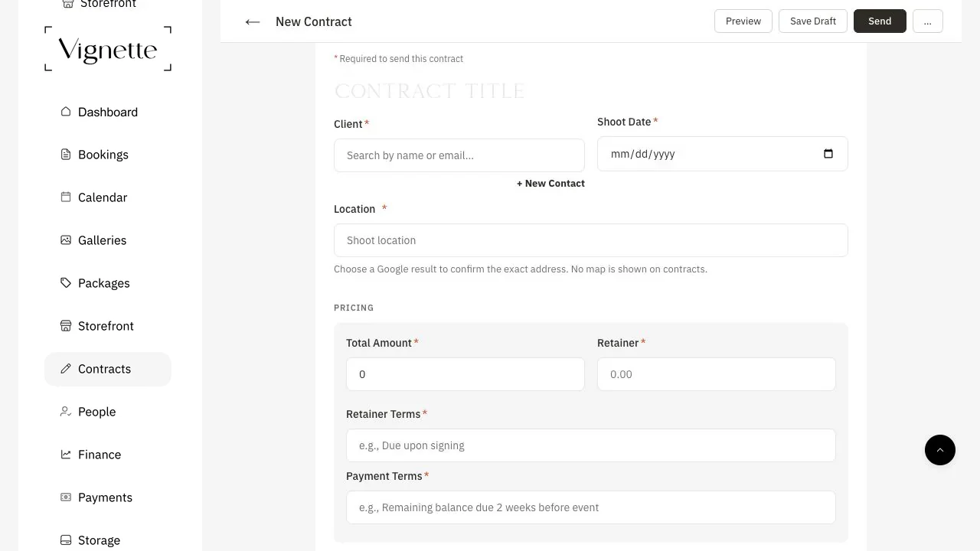Image resolution: width=980 pixels, height=551 pixels.
Task: Click the Payments cash icon in sidebar
Action: (x=66, y=497)
